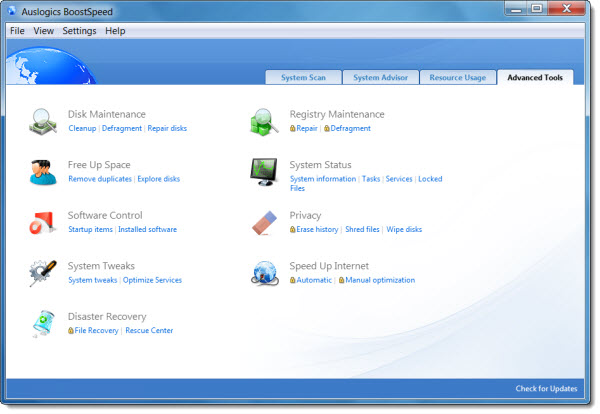Screen dimensions: 600x414
Task: Click the lock icon beside Registry Repair
Action: click(x=293, y=129)
